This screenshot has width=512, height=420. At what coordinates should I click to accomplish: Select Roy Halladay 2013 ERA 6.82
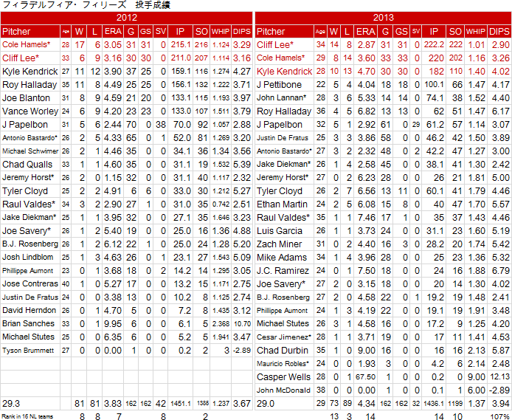click(366, 111)
